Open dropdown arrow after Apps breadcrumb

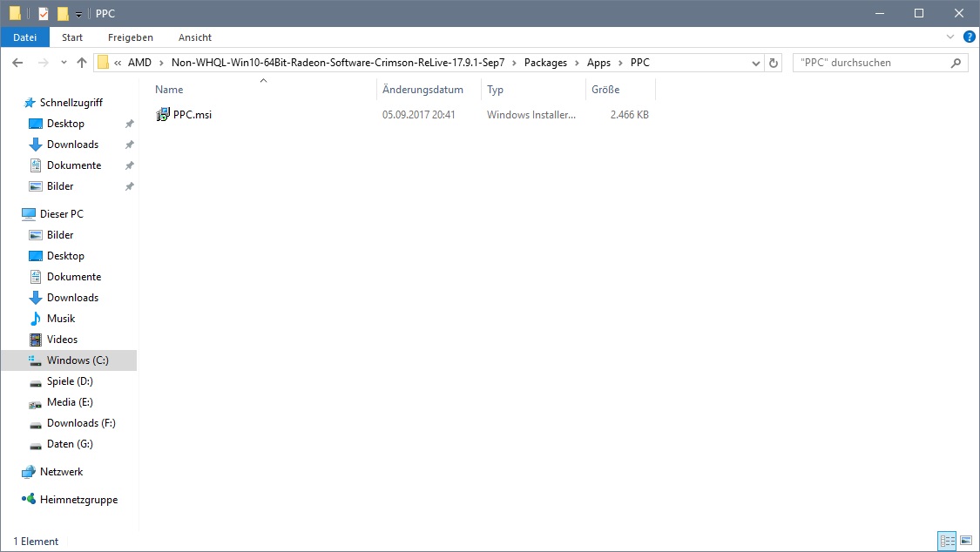(x=620, y=63)
